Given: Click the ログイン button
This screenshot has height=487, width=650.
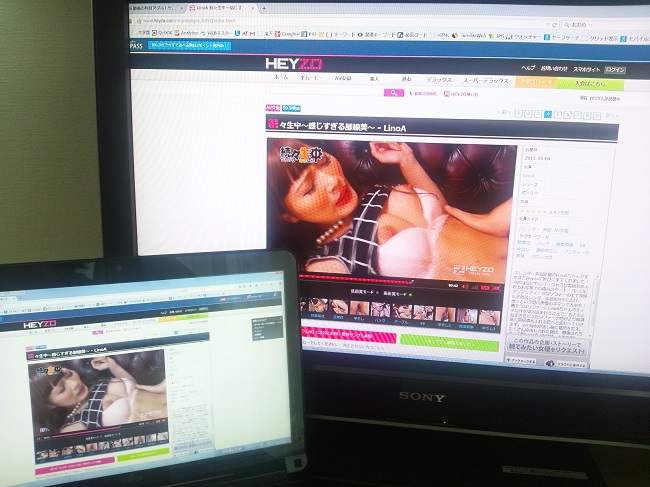Looking at the screenshot, I should coord(615,70).
